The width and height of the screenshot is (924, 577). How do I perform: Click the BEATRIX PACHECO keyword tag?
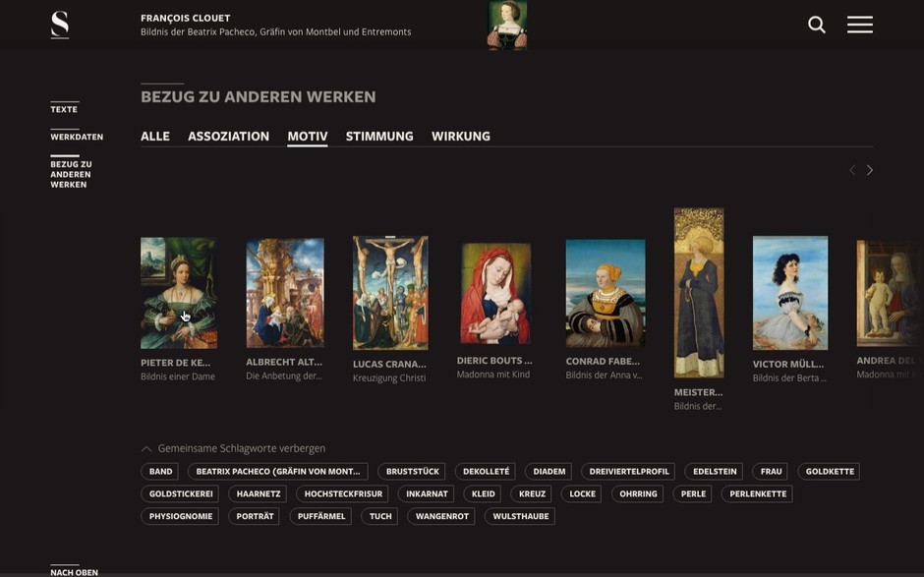(277, 472)
